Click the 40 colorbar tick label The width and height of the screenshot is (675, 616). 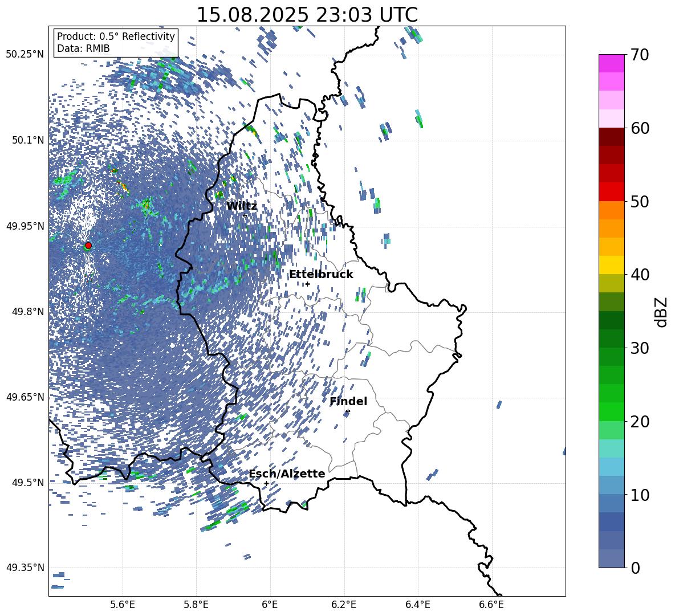click(x=640, y=275)
